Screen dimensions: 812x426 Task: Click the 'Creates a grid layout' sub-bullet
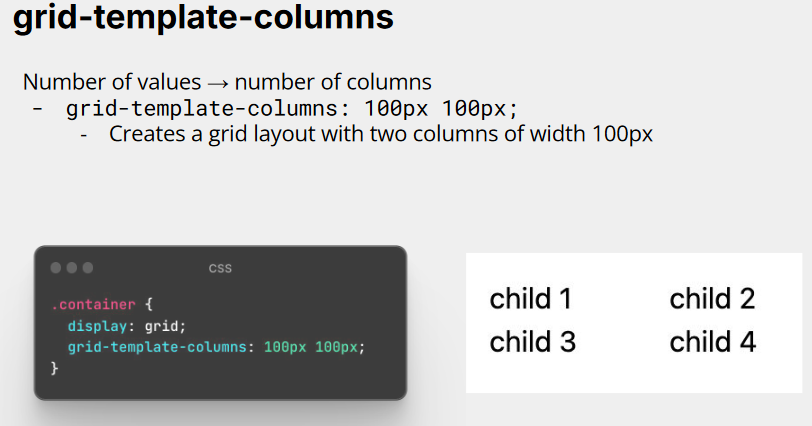click(x=381, y=134)
